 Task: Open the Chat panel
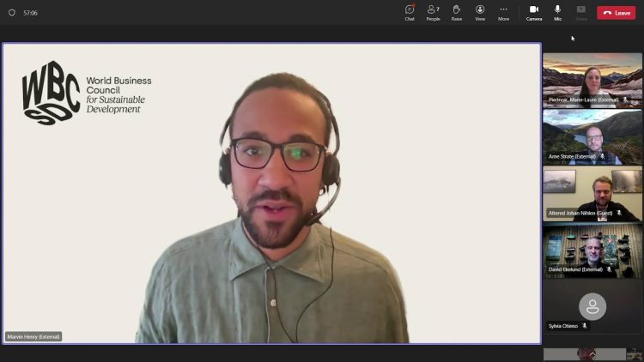click(410, 13)
